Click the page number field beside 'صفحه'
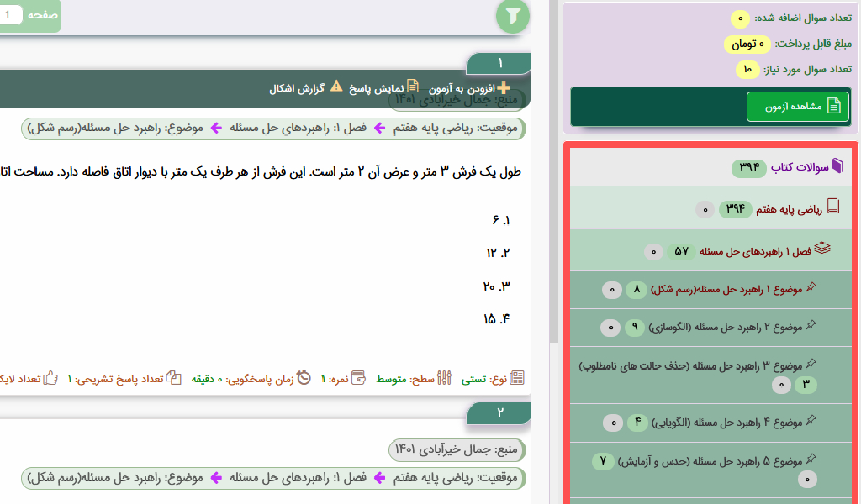The image size is (861, 504). (x=10, y=15)
